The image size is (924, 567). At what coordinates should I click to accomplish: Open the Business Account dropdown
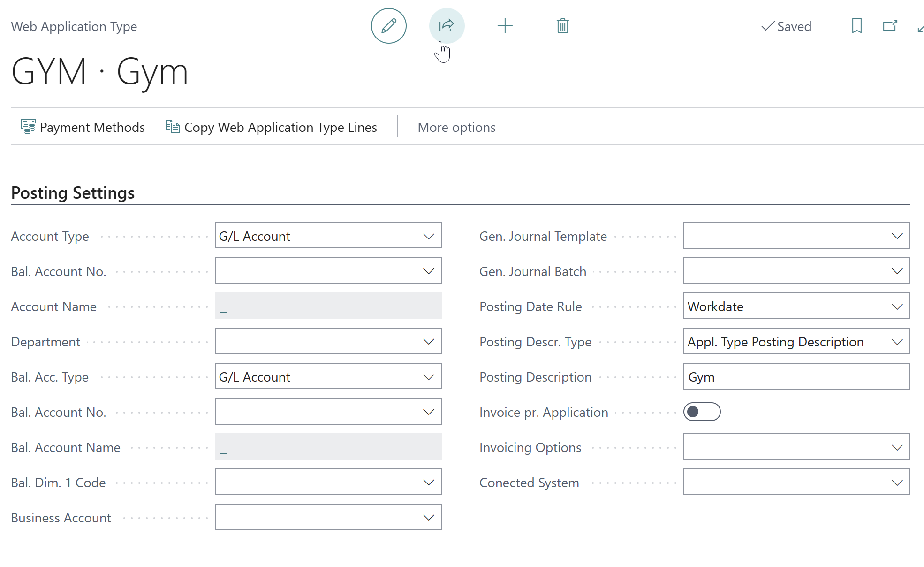tap(328, 517)
